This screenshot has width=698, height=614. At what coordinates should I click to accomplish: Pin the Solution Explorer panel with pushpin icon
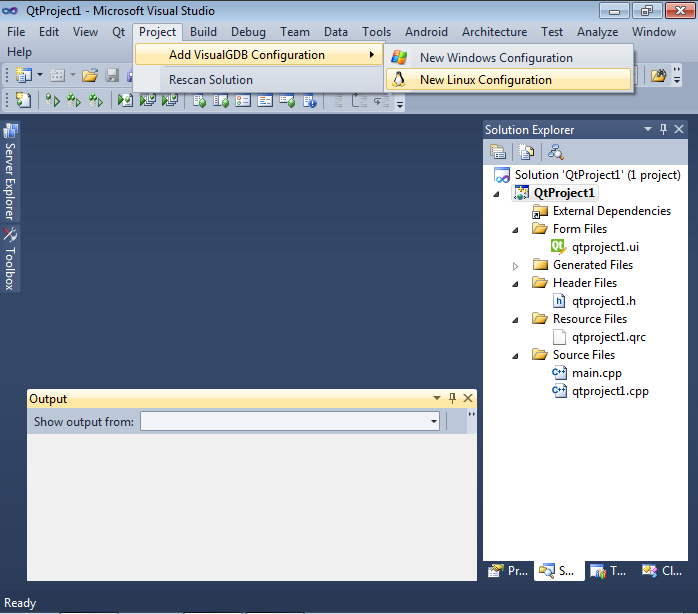663,129
